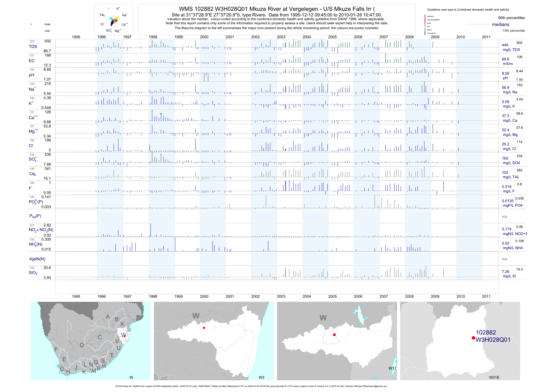The width and height of the screenshot is (554, 392).
Task: Click the red dot in the W31 map
Action: [x=334, y=335]
